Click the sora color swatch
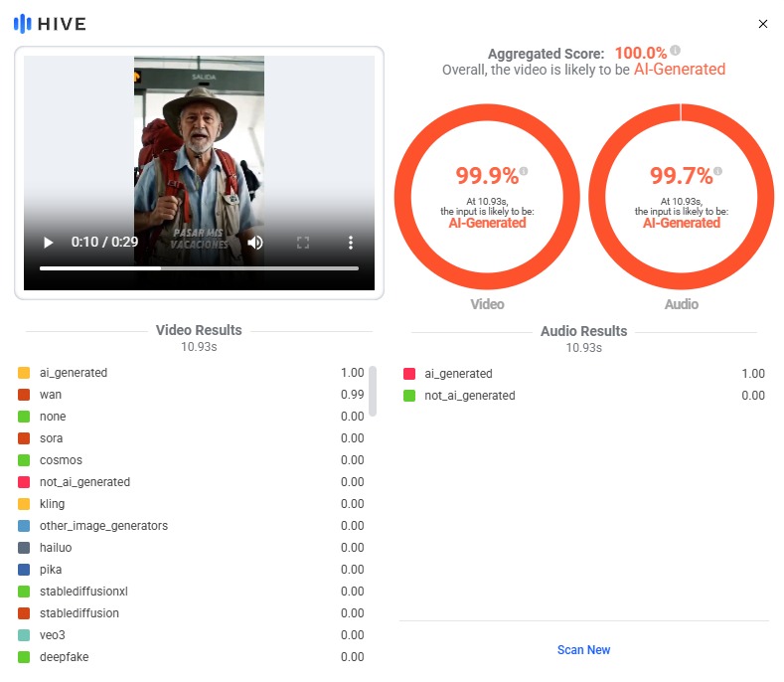This screenshot has height=682, width=784. point(24,438)
